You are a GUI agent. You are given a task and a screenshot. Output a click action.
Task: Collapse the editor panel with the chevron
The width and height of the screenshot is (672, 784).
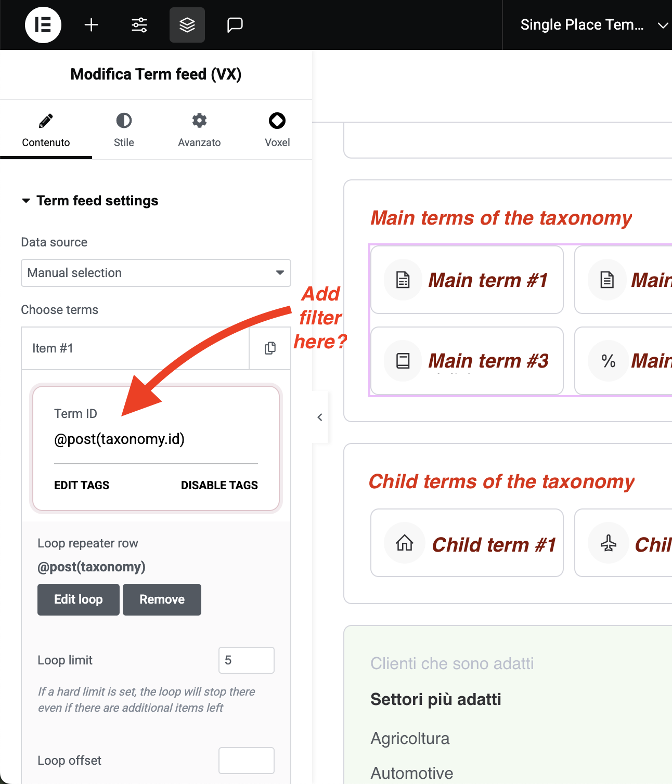point(319,417)
